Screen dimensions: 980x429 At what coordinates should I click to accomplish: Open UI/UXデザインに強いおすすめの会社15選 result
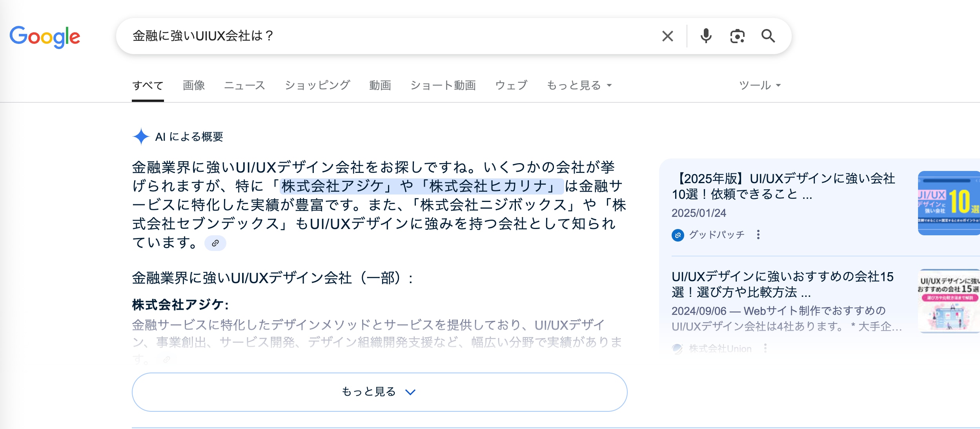click(x=782, y=284)
